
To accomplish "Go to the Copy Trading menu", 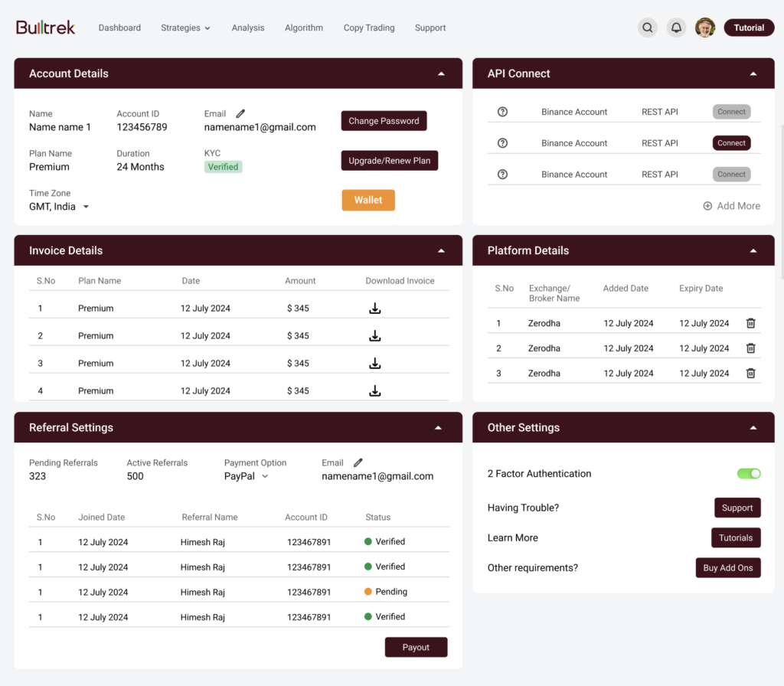I will 369,28.
